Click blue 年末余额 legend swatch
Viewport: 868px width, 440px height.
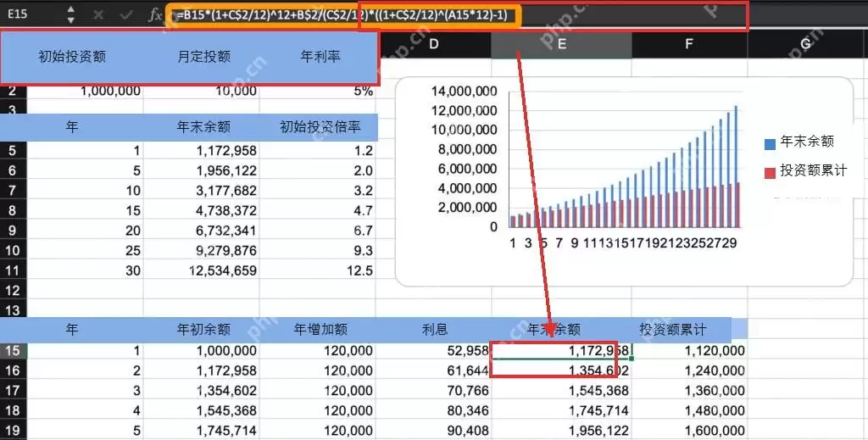(770, 144)
